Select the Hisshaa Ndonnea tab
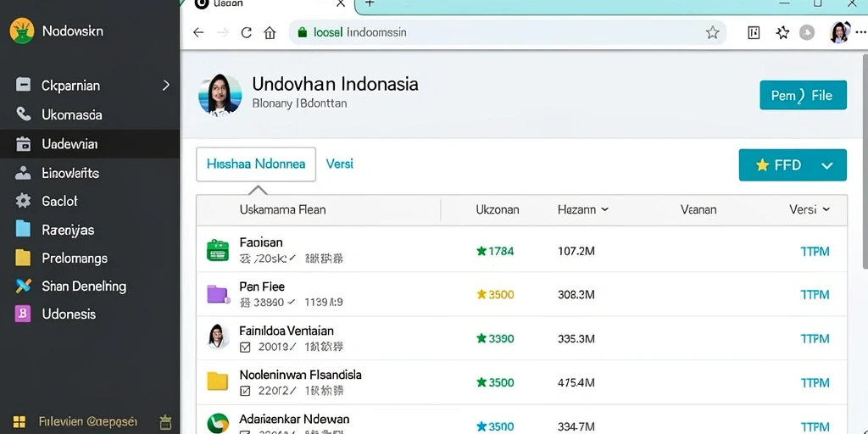 [256, 164]
